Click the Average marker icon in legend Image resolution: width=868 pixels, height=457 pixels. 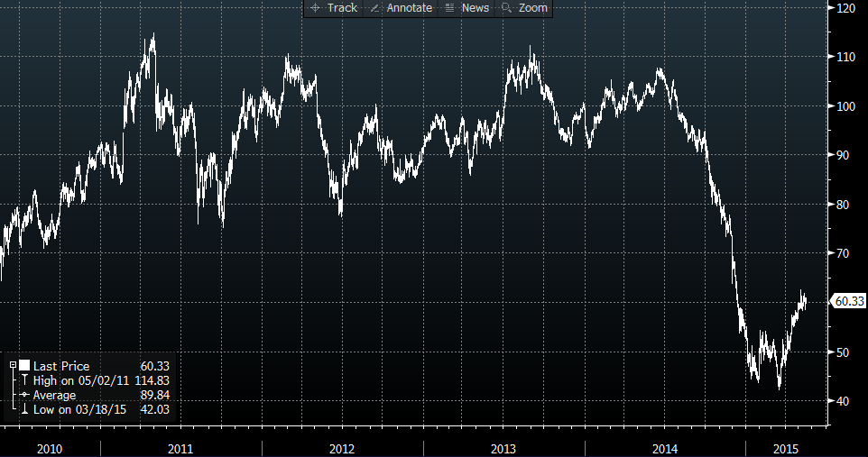point(24,396)
